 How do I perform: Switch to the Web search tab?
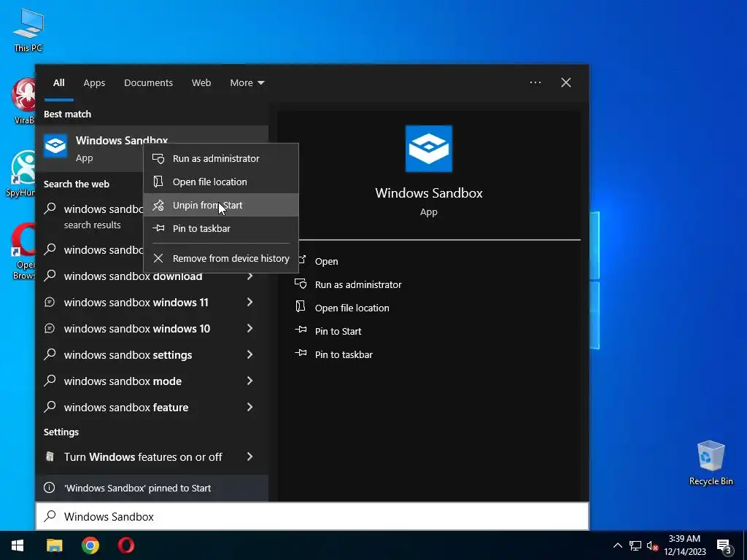click(201, 83)
